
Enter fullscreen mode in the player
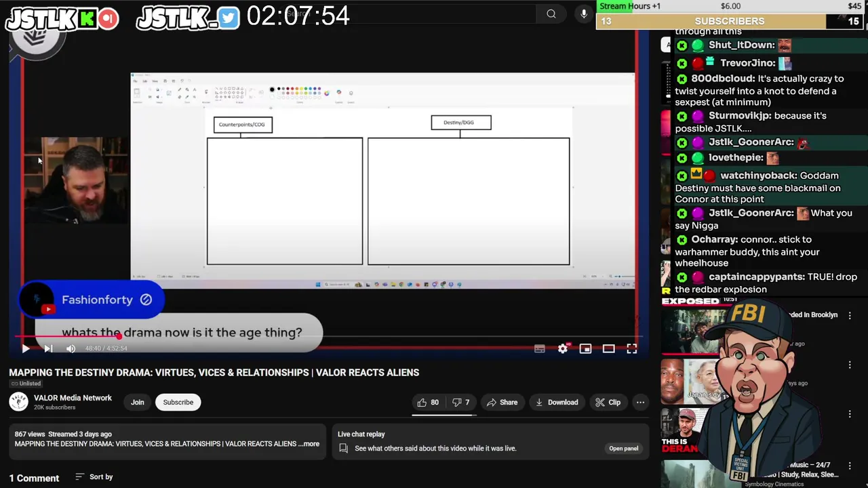pos(632,348)
